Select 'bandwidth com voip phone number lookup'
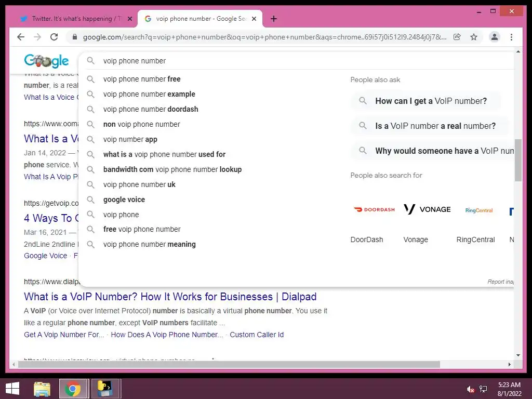The height and width of the screenshot is (399, 532). pos(172,169)
